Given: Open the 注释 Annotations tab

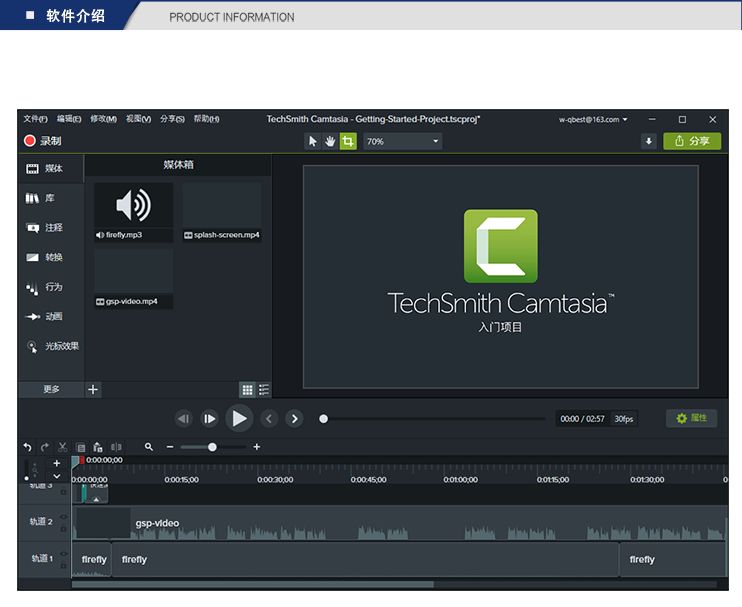Looking at the screenshot, I should (x=51, y=228).
